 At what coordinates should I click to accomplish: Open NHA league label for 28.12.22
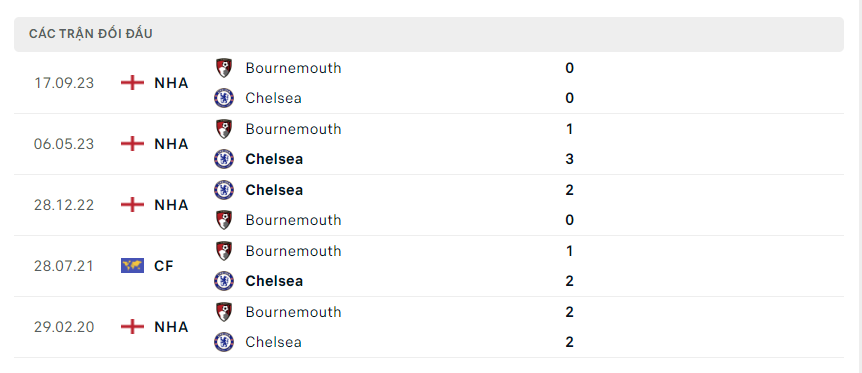(x=172, y=205)
